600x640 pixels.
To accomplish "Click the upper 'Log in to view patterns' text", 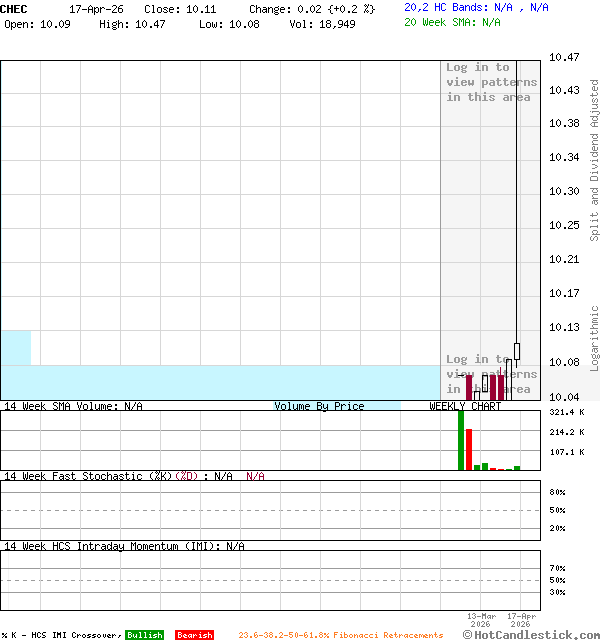I will pyautogui.click(x=491, y=82).
